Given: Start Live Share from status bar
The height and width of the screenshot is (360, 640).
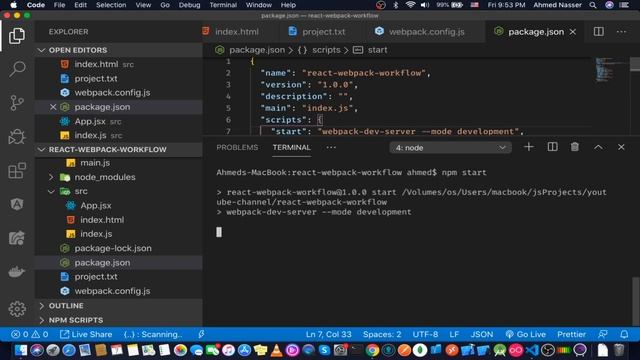Looking at the screenshot, I should 86,334.
